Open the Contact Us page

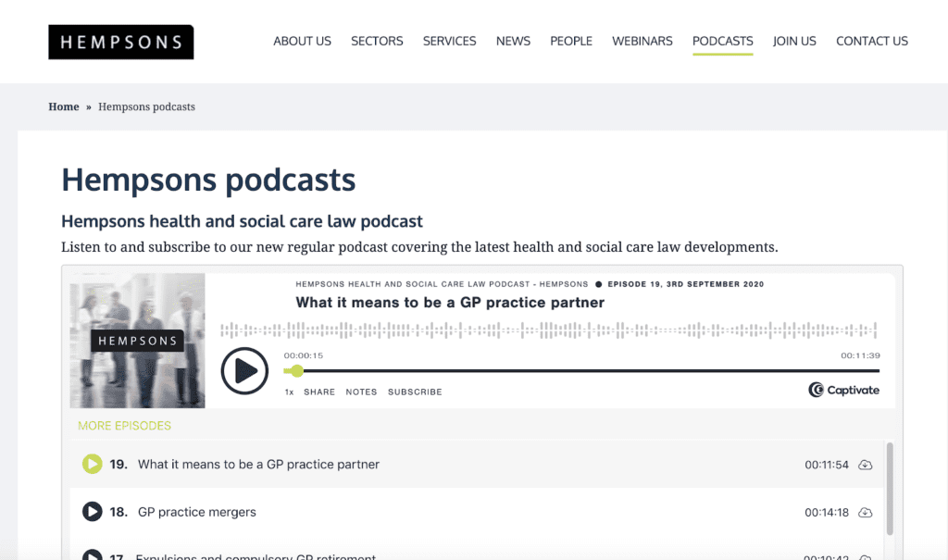click(872, 41)
